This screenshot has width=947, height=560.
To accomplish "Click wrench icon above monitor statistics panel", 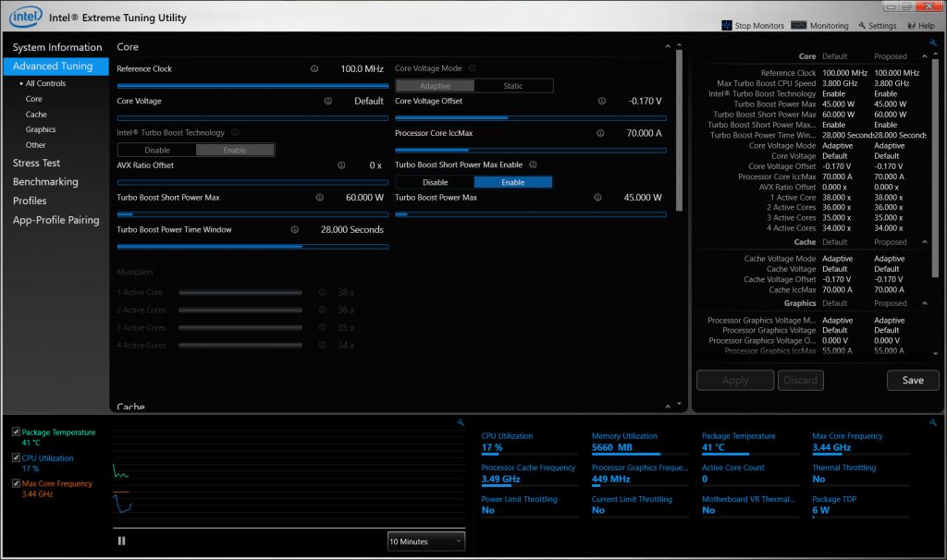I will pyautogui.click(x=933, y=422).
